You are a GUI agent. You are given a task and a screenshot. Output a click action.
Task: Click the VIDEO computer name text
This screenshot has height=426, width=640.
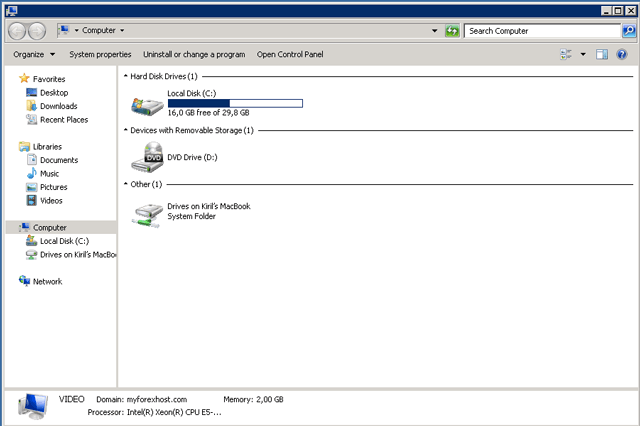pyautogui.click(x=71, y=399)
